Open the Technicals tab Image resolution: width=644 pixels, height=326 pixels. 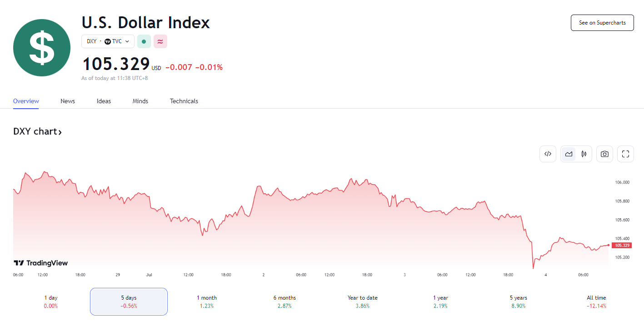point(184,101)
